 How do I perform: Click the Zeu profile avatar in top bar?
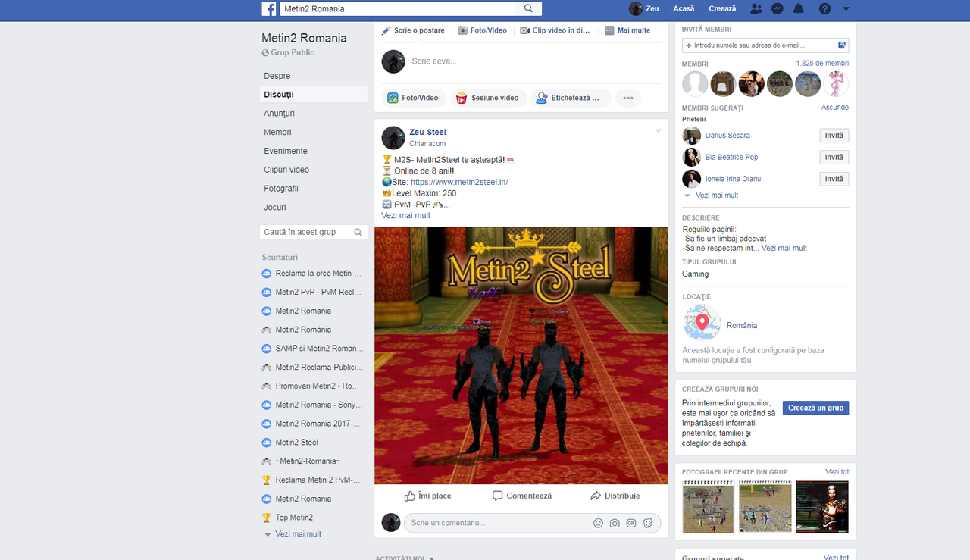pyautogui.click(x=635, y=9)
